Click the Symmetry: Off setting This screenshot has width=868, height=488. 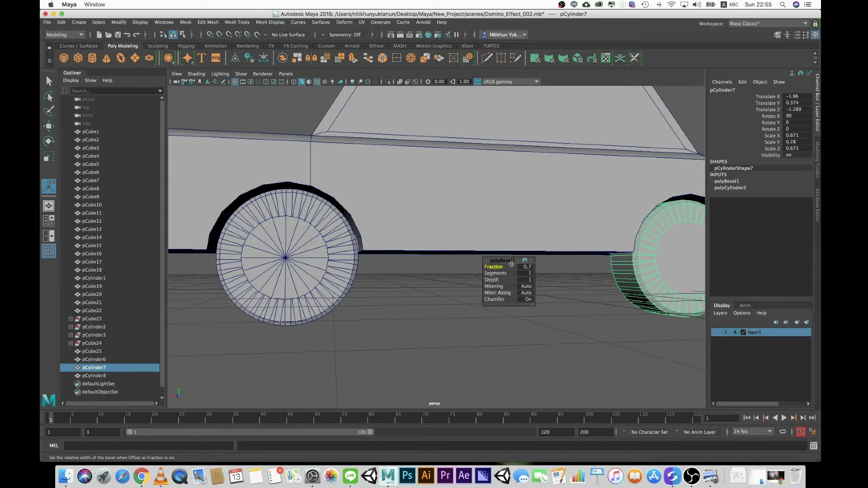click(x=344, y=35)
